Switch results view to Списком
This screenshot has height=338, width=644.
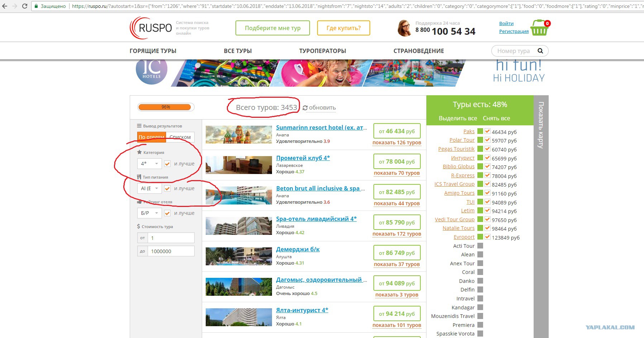180,137
